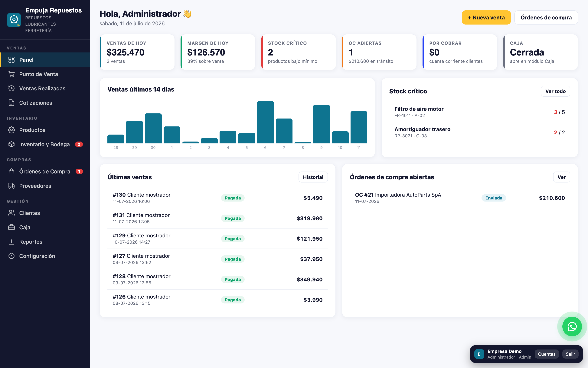This screenshot has width=588, height=368.
Task: Click the chart bar for day 30
Action: [x=153, y=129]
